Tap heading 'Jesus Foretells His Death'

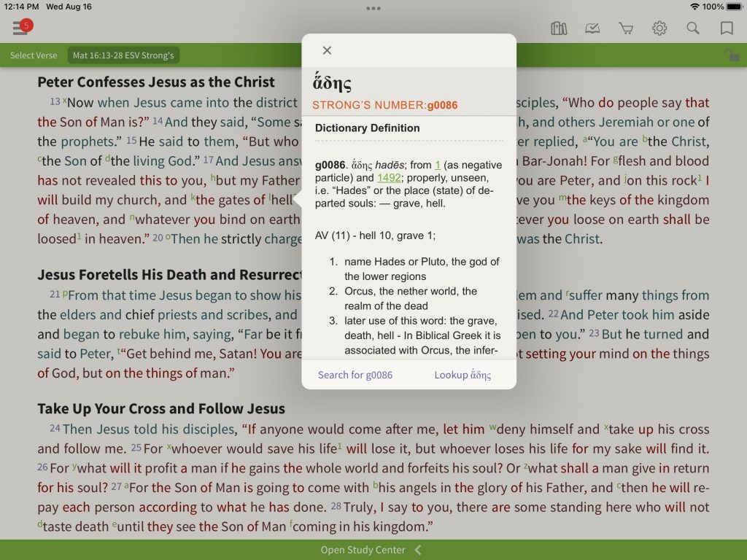169,275
